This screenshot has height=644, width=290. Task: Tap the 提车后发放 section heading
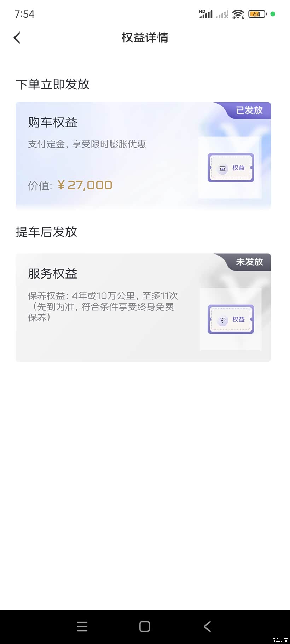click(x=46, y=232)
